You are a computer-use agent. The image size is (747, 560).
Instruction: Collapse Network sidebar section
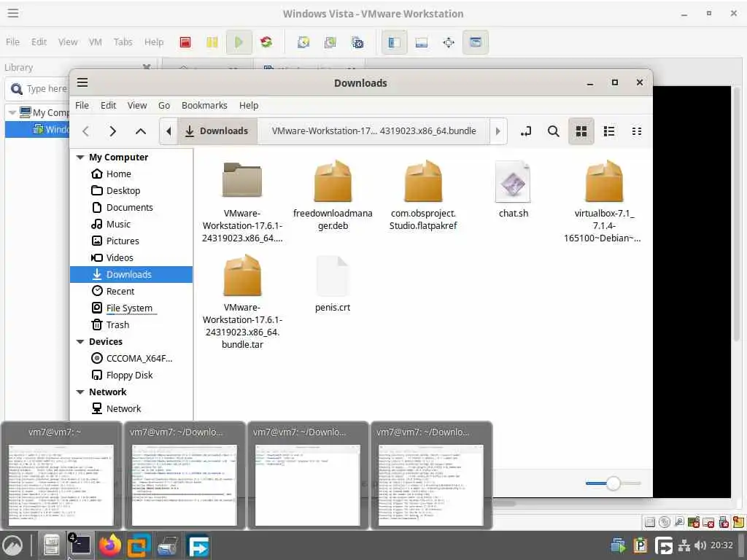(x=80, y=392)
